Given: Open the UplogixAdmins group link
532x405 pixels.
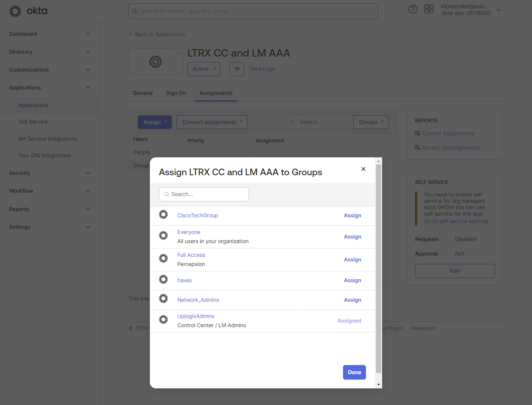Looking at the screenshot, I should click(x=196, y=316).
